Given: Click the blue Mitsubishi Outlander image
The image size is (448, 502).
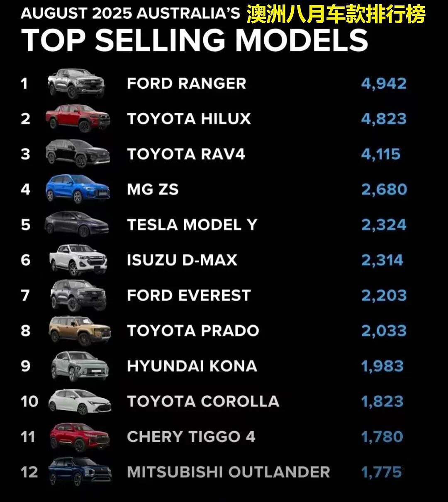Looking at the screenshot, I should point(80,472).
